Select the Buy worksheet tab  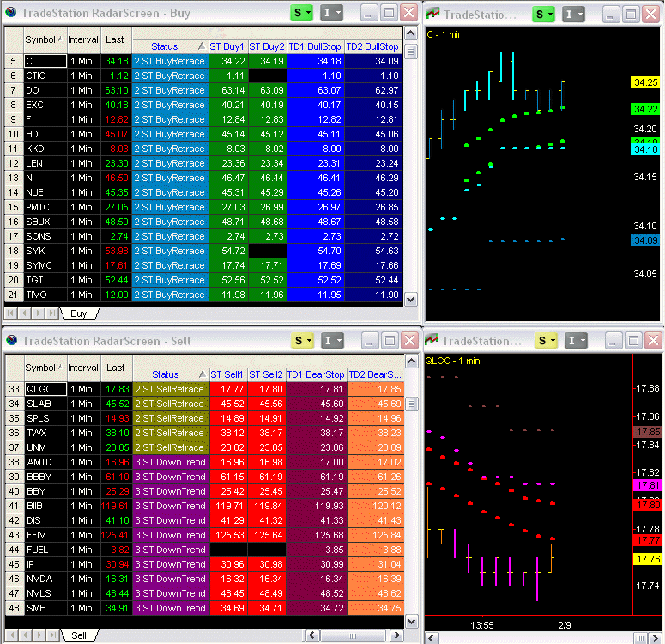79,313
